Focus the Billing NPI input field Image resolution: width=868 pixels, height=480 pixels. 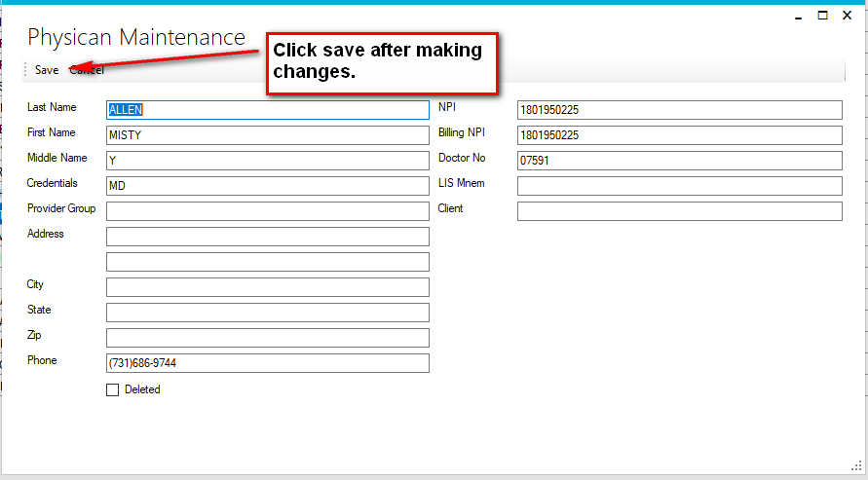coord(679,135)
